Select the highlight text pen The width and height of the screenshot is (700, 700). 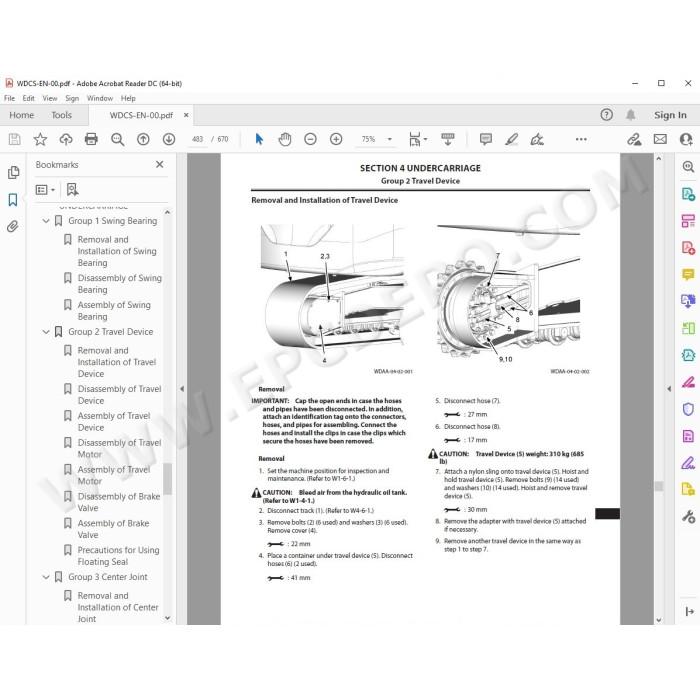coord(512,139)
